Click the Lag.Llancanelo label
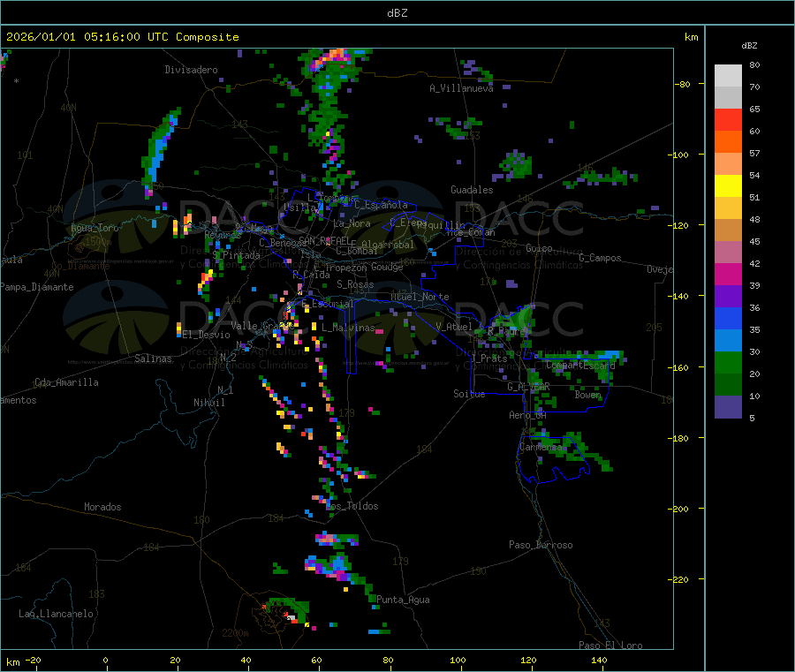This screenshot has width=795, height=672. (56, 614)
